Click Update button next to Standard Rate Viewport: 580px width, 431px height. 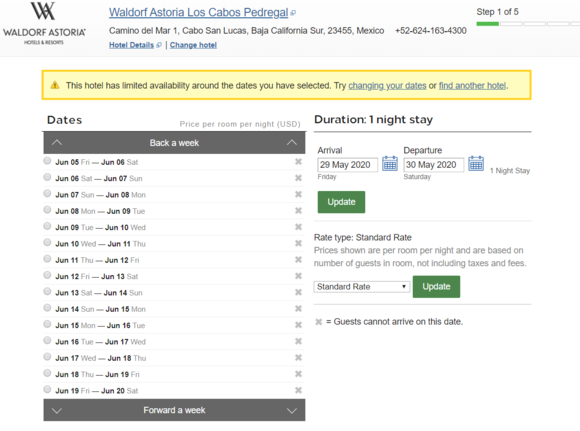coord(436,287)
